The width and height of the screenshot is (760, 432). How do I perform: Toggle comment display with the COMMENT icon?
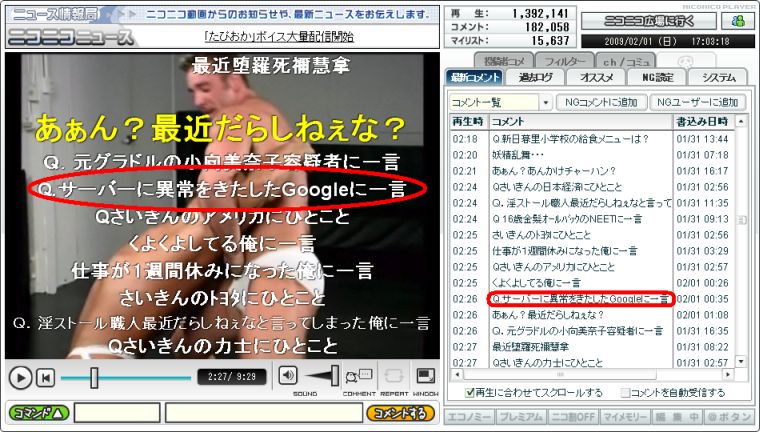tap(359, 377)
